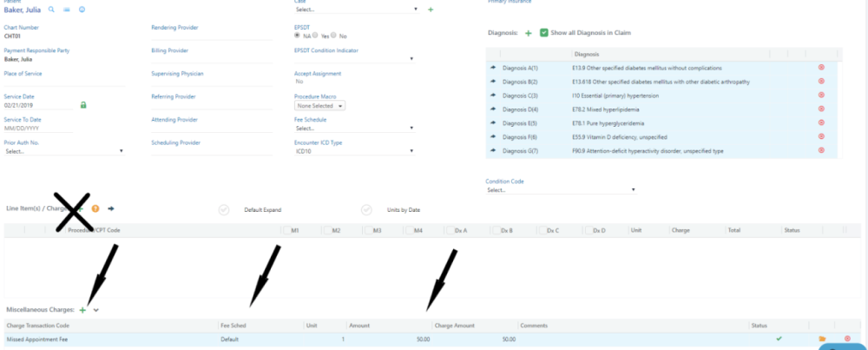The width and height of the screenshot is (868, 350).
Task: Click the Referring Provider field
Action: click(x=212, y=105)
